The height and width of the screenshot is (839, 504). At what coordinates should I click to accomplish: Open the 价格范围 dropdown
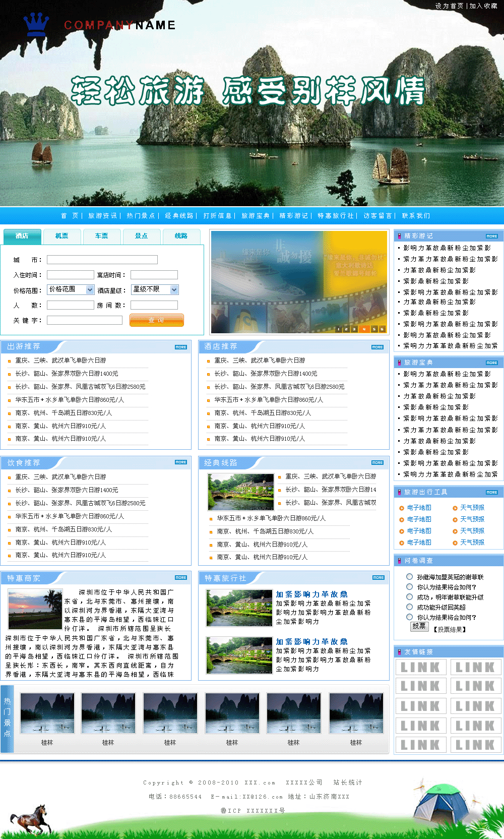90,289
